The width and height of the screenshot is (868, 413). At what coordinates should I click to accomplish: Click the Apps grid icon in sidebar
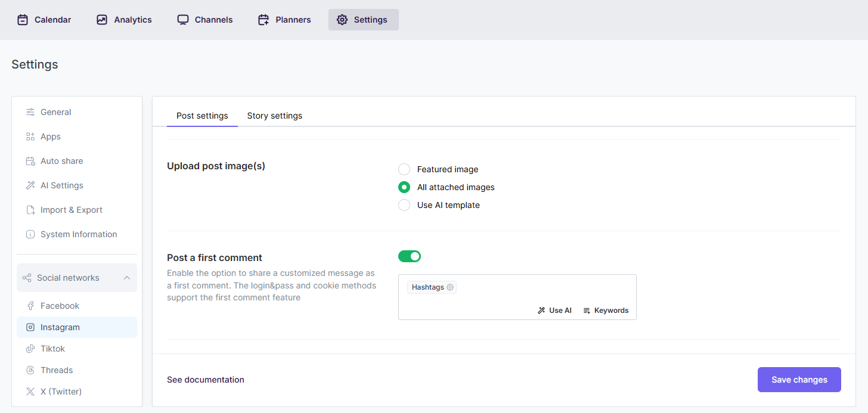point(30,136)
